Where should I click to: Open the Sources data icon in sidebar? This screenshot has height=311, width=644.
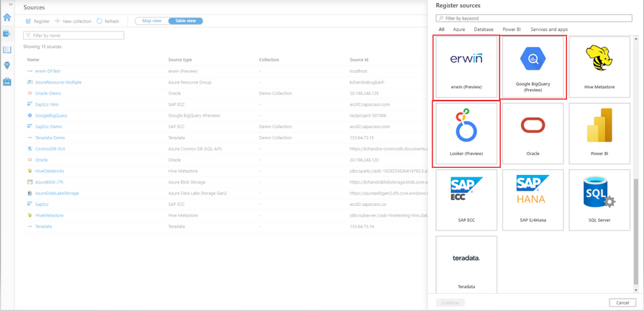point(7,33)
